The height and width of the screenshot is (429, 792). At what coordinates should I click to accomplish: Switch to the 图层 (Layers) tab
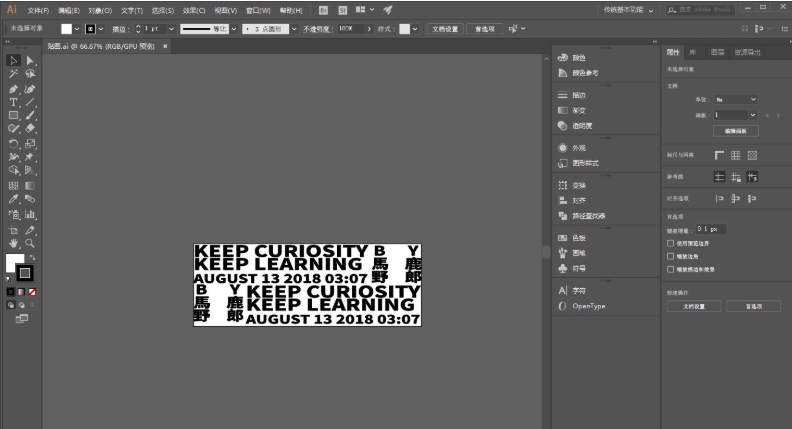point(717,52)
